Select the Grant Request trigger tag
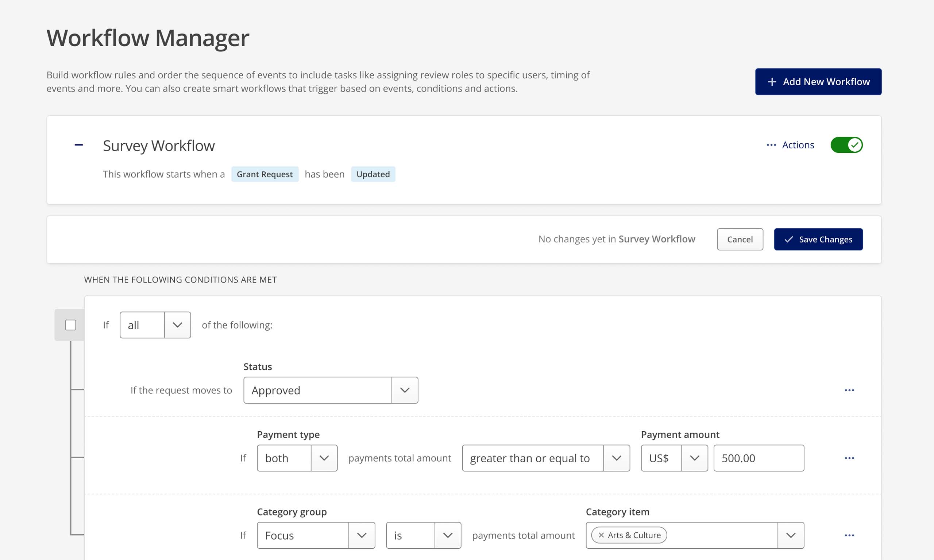This screenshot has height=560, width=934. [265, 174]
